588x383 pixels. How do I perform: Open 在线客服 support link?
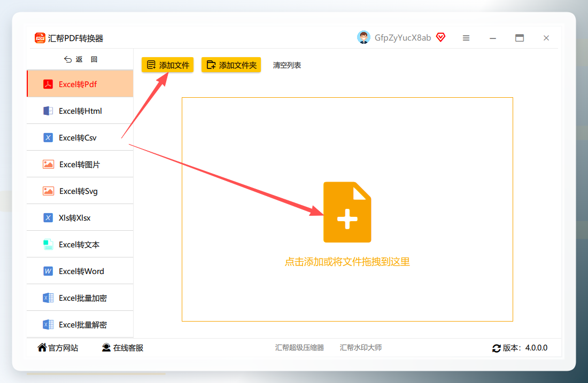click(128, 348)
